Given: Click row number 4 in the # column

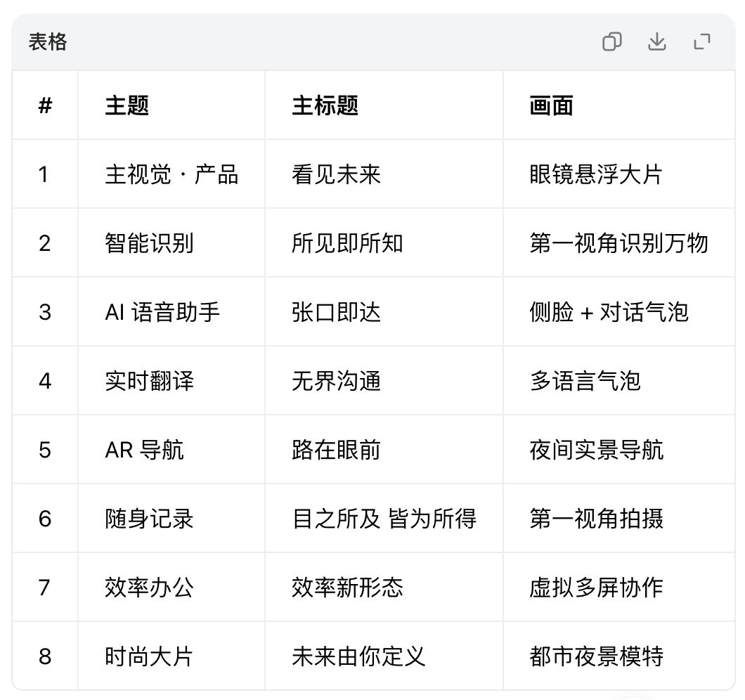Looking at the screenshot, I should pos(45,381).
